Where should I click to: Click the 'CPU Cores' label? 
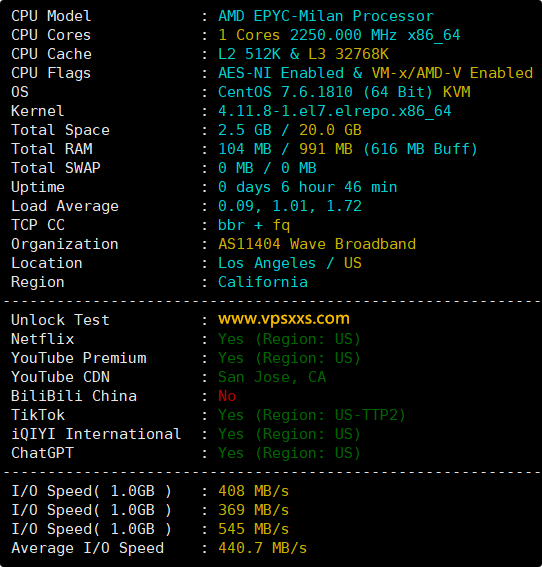[51, 35]
